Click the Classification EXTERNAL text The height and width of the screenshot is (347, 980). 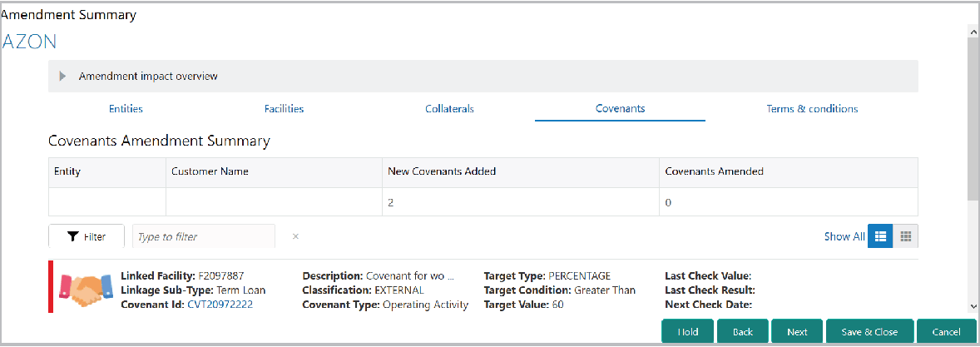tap(363, 290)
